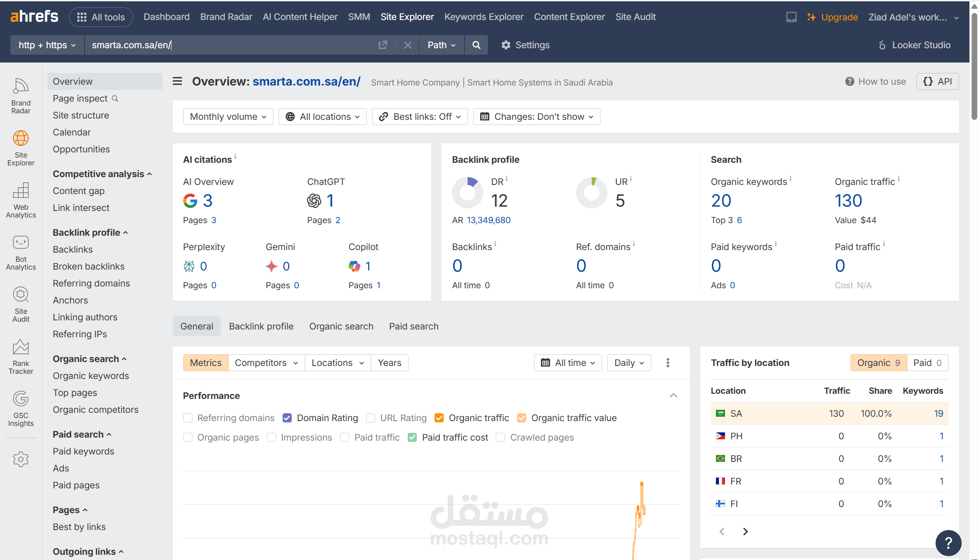Expand the All locations dropdown
The width and height of the screenshot is (979, 560).
[x=323, y=116]
